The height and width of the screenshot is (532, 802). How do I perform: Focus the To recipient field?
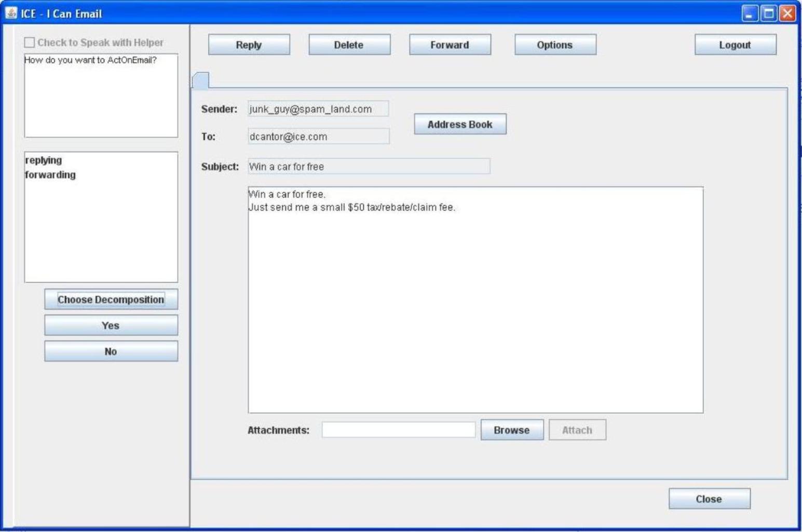(x=318, y=137)
